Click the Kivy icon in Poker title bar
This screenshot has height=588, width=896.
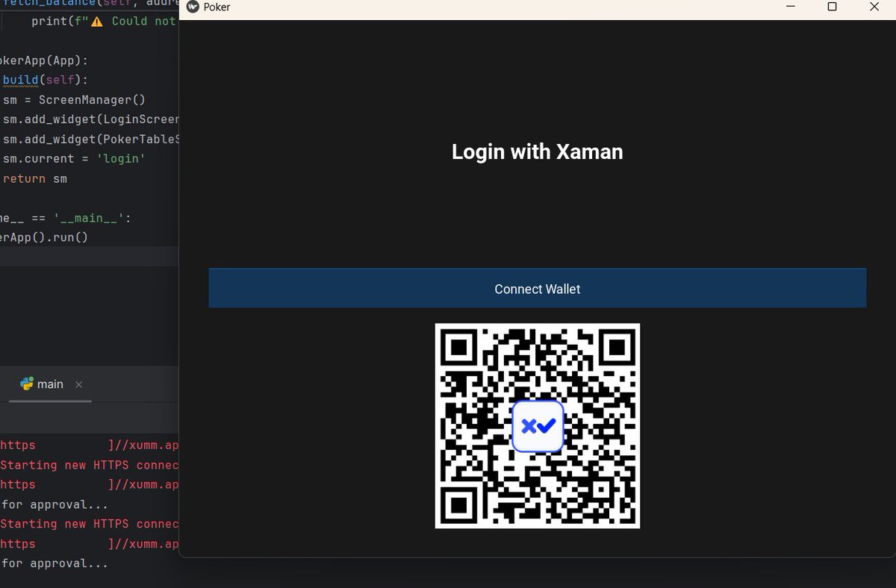tap(193, 7)
